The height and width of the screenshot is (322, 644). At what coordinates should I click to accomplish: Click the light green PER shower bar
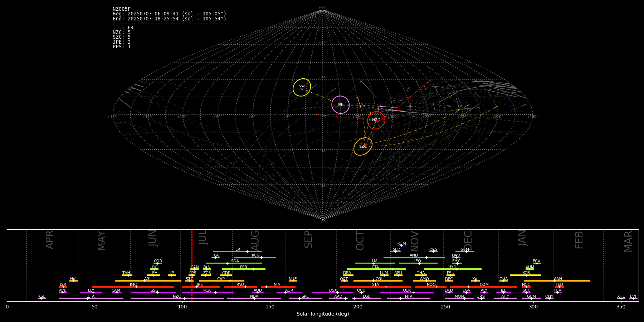(x=244, y=269)
